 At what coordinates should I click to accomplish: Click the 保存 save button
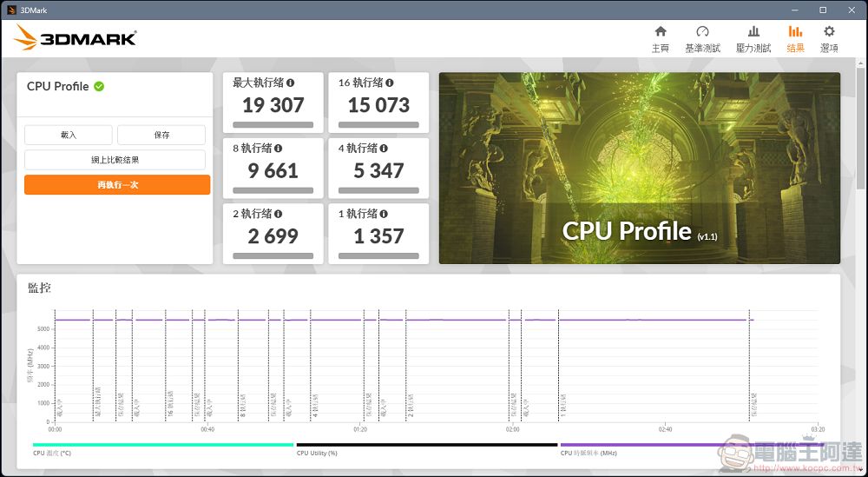(161, 135)
